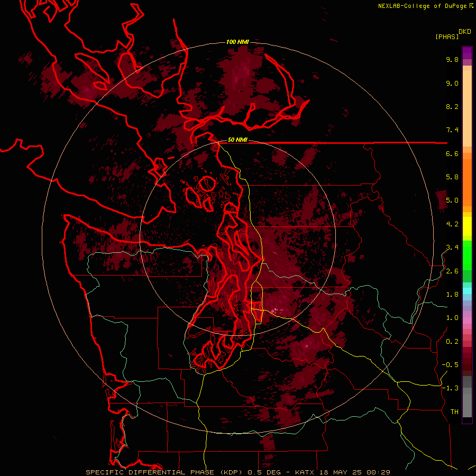
Task: Select the 9.0 scale value
Action: pyautogui.click(x=452, y=83)
